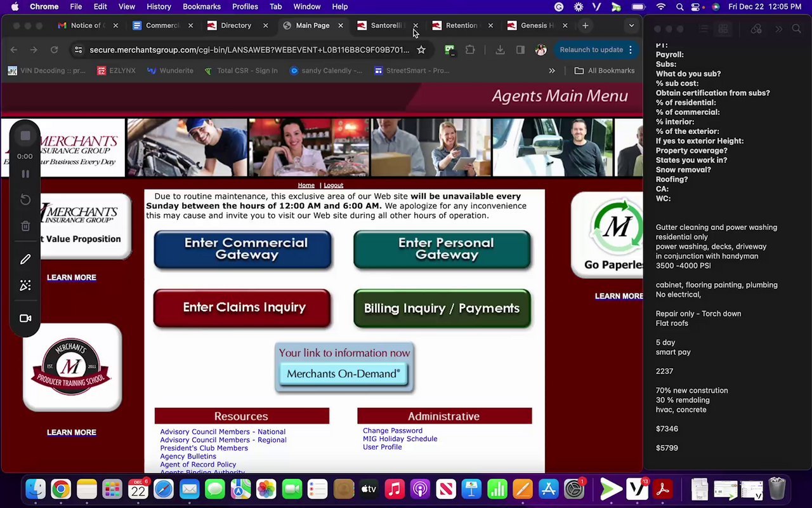Open Acrobat from the Dock
Viewport: 812px width, 508px height.
point(663,489)
